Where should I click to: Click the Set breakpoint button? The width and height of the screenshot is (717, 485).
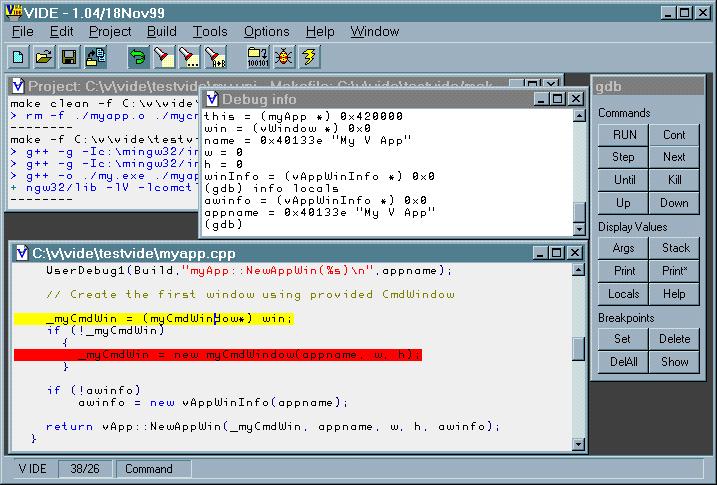(623, 339)
